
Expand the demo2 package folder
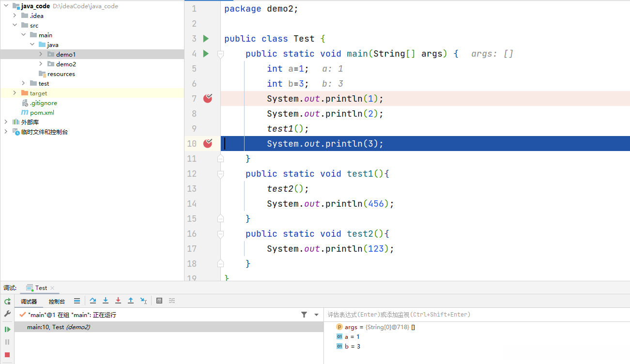coord(41,64)
